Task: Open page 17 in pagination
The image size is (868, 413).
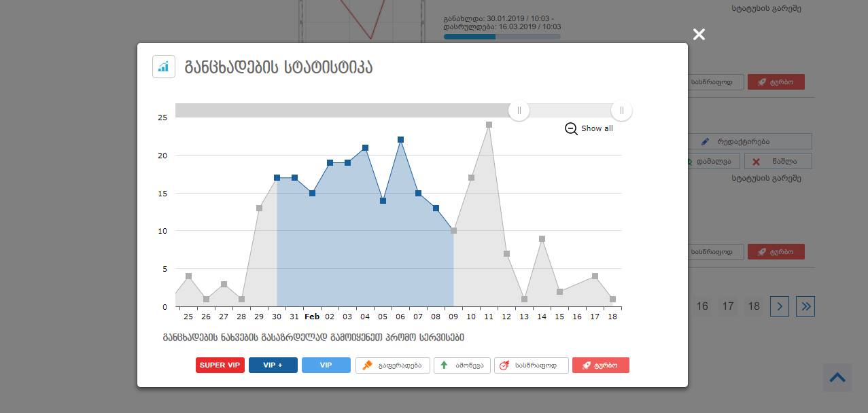Action: (x=728, y=306)
